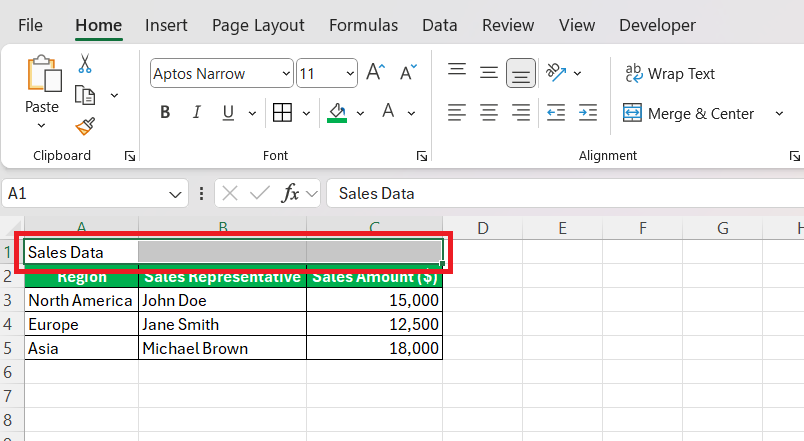Align text right
Viewport: 804px width, 441px height.
[x=521, y=112]
